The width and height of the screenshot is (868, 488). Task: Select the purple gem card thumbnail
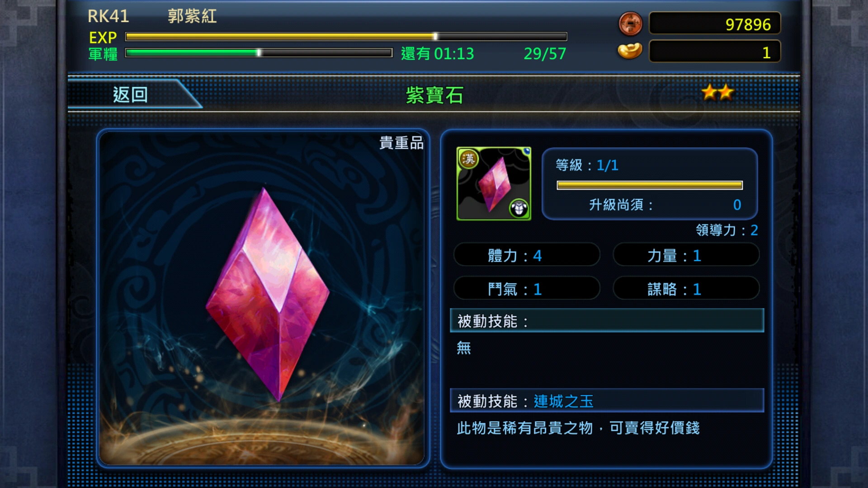click(494, 183)
